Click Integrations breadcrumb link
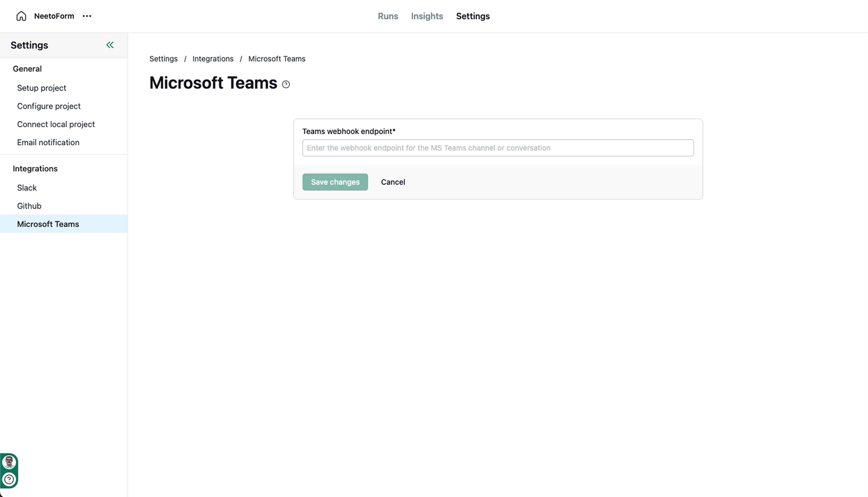The height and width of the screenshot is (497, 868). pos(213,59)
